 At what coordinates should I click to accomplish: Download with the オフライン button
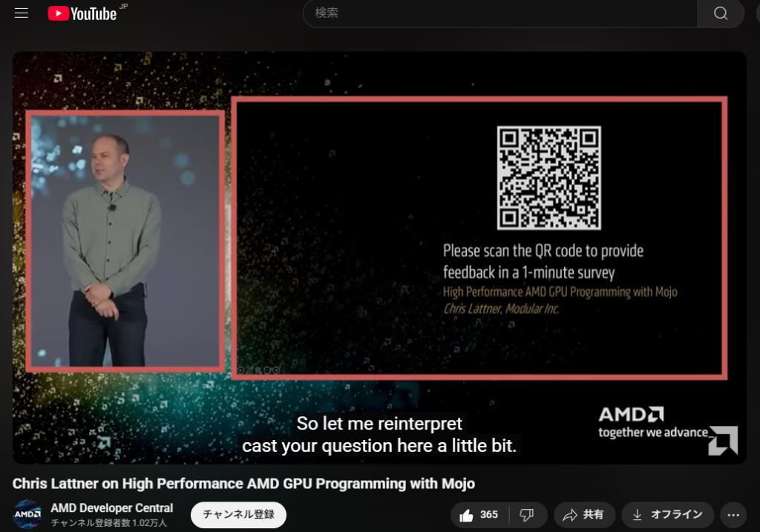coord(668,514)
